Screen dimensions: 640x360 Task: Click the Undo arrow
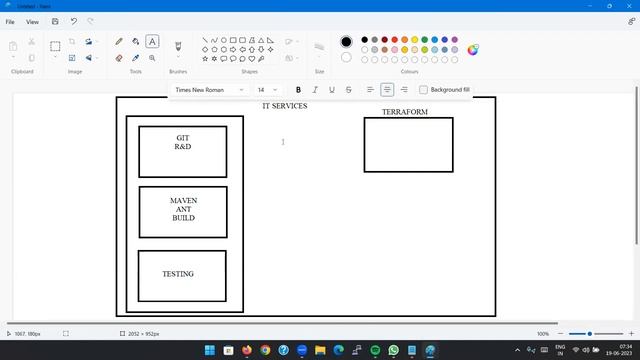[x=73, y=21]
